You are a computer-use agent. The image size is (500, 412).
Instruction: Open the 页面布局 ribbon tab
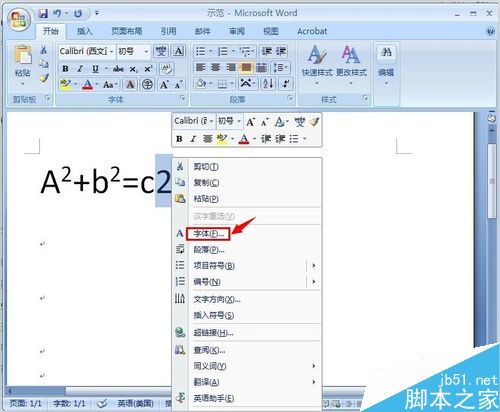(127, 31)
